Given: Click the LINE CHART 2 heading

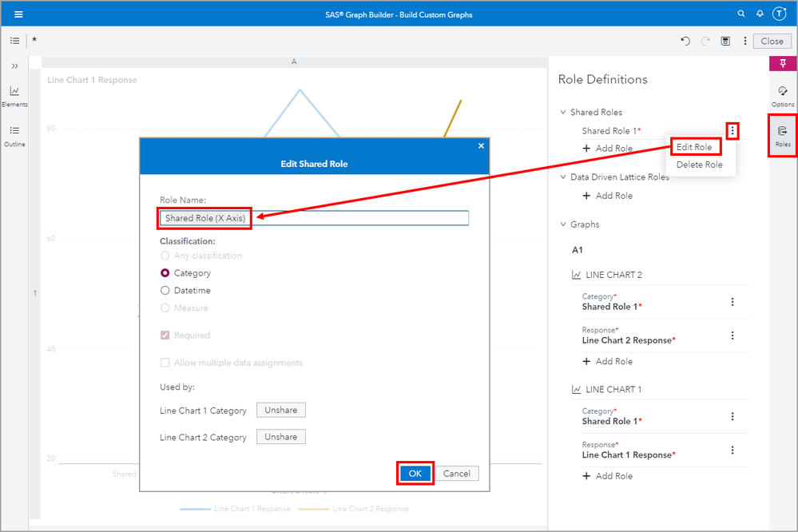Looking at the screenshot, I should click(613, 275).
